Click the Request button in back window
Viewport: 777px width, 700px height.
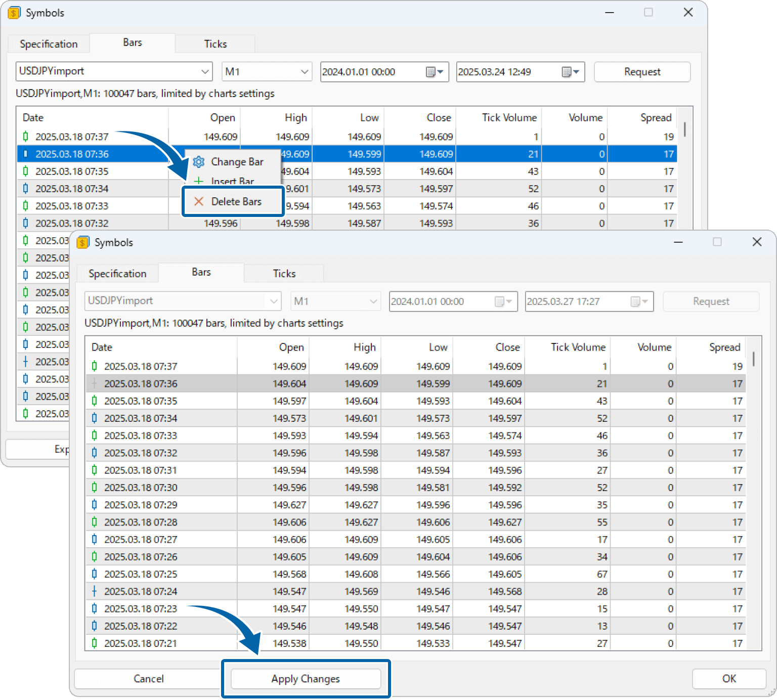(x=642, y=72)
